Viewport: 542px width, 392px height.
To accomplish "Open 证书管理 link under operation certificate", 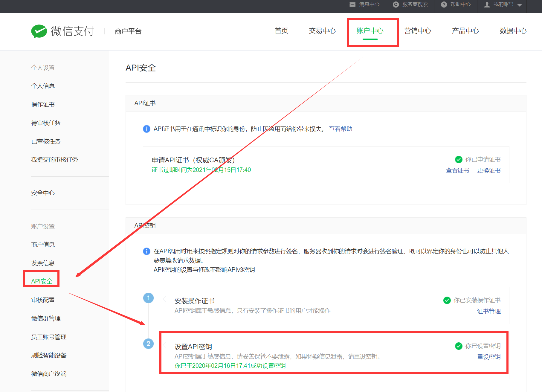I will [488, 311].
